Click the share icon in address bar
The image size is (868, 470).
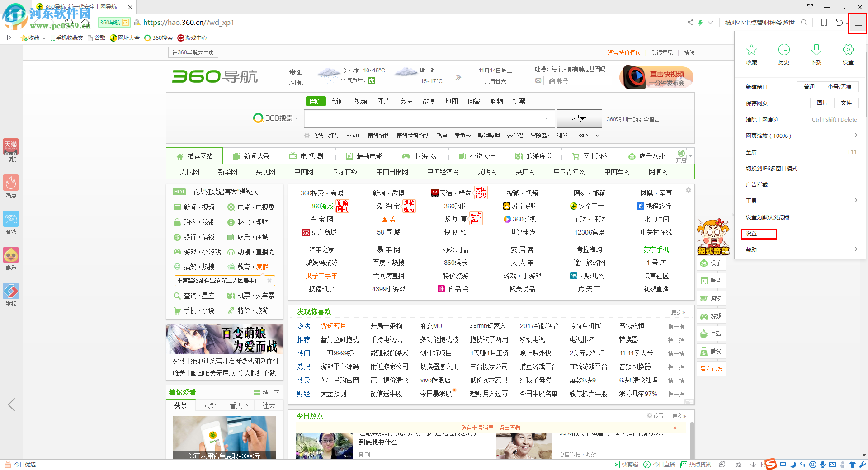690,23
